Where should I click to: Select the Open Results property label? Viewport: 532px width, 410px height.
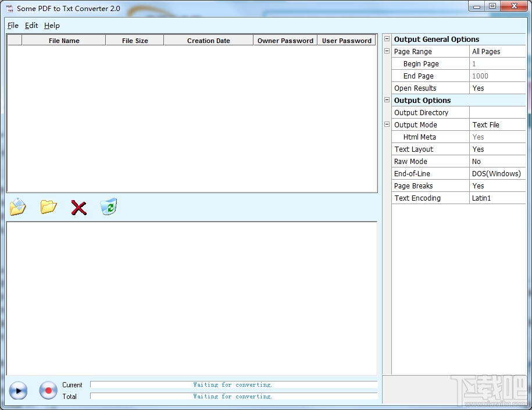point(415,88)
